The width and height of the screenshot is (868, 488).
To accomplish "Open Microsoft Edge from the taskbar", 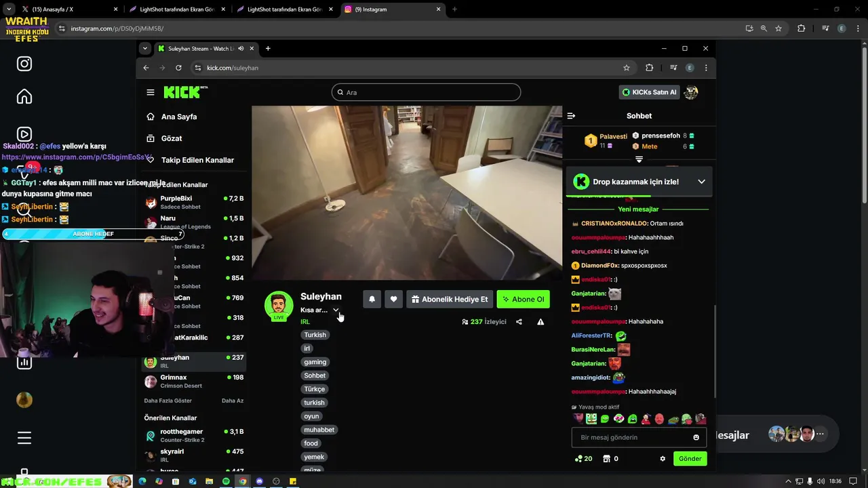I will [x=142, y=481].
